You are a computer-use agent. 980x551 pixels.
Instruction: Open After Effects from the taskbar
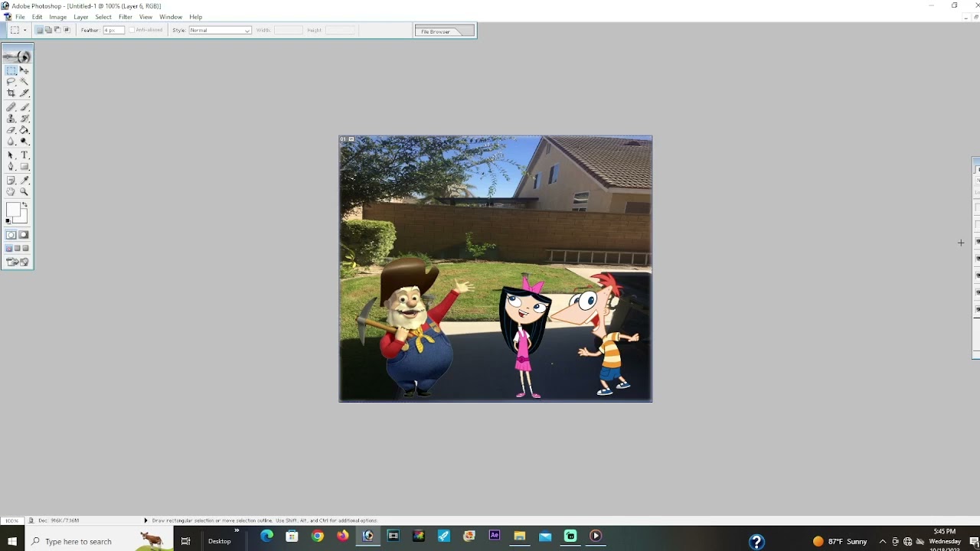point(495,536)
